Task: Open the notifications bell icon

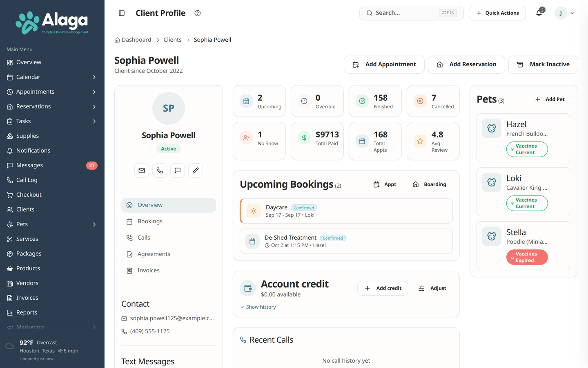Action: pyautogui.click(x=539, y=13)
